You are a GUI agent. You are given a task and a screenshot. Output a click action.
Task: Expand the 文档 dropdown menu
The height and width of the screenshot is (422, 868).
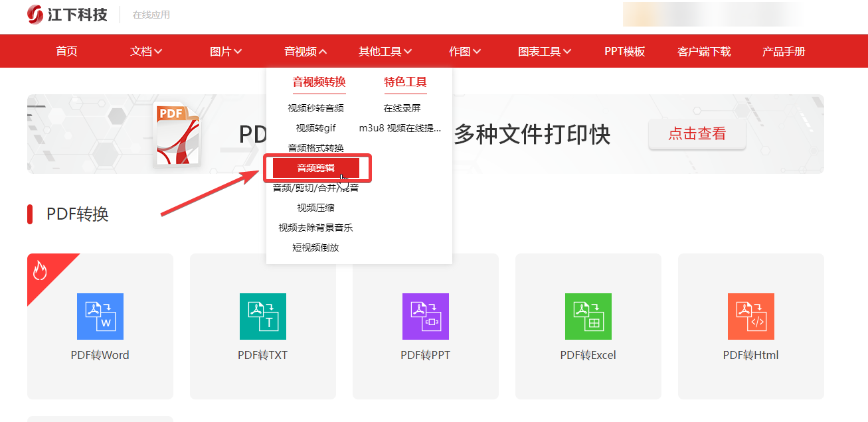pos(146,51)
